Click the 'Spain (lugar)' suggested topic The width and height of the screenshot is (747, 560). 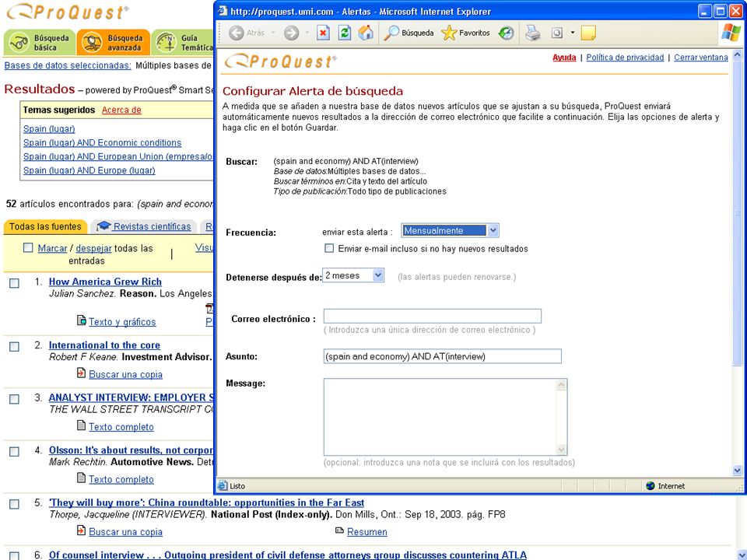49,129
